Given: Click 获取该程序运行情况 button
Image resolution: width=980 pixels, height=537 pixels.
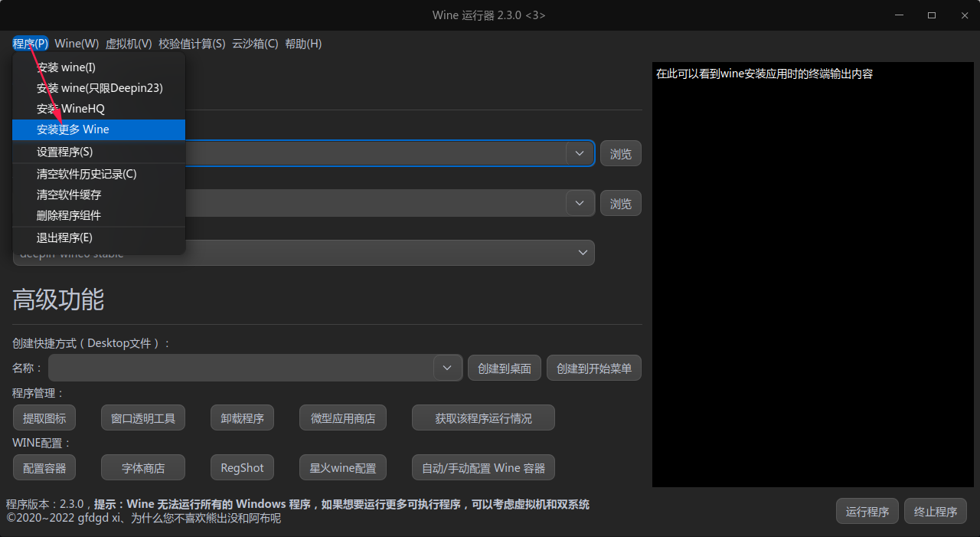Looking at the screenshot, I should point(483,418).
